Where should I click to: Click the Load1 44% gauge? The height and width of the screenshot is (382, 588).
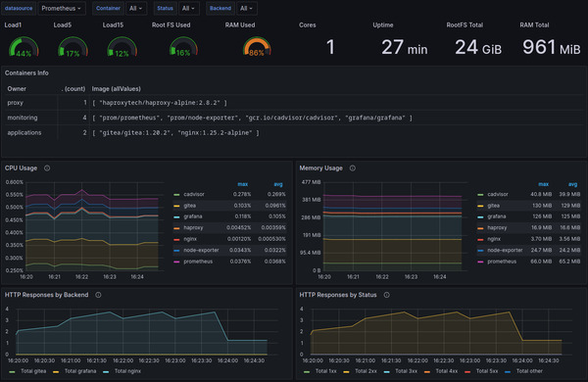pos(24,47)
